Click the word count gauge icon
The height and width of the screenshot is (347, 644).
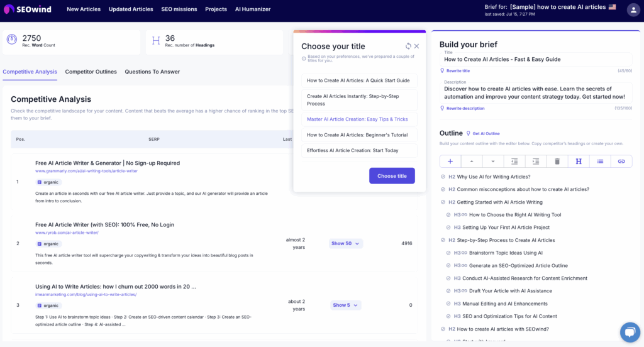(x=12, y=40)
